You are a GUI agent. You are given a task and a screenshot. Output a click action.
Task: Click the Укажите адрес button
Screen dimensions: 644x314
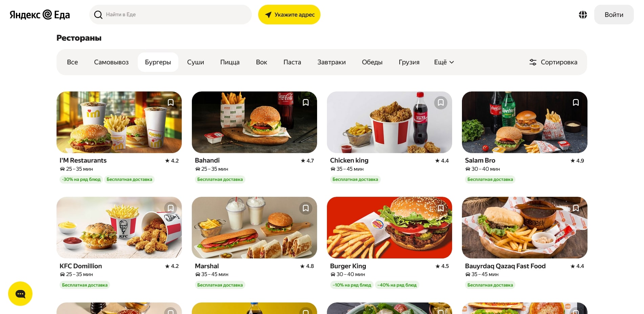click(289, 15)
